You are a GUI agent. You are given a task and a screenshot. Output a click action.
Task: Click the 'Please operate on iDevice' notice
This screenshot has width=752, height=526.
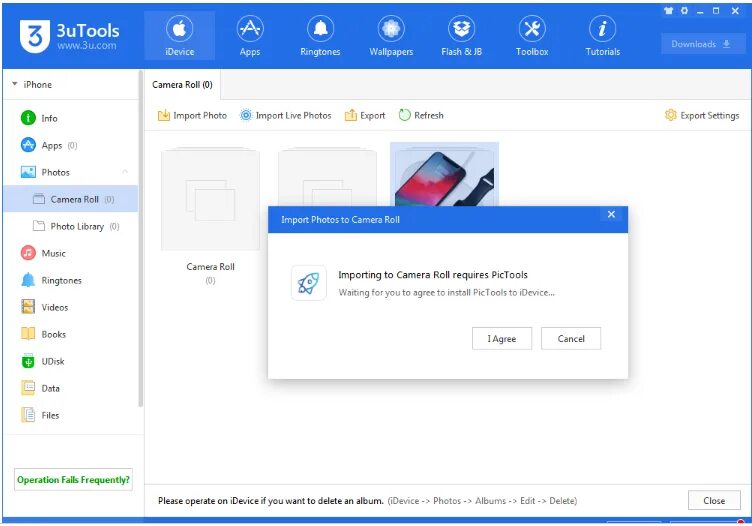(x=271, y=501)
